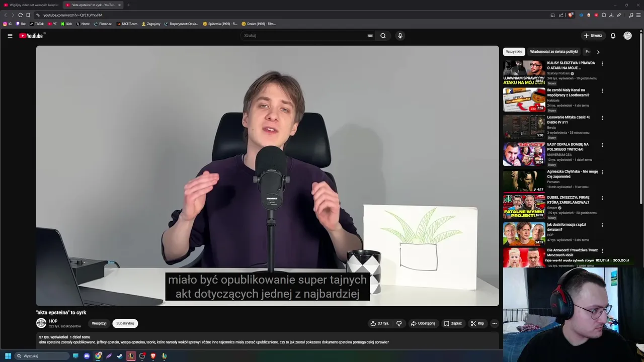
Task: Show next filter chips arrow
Action: coord(598,52)
